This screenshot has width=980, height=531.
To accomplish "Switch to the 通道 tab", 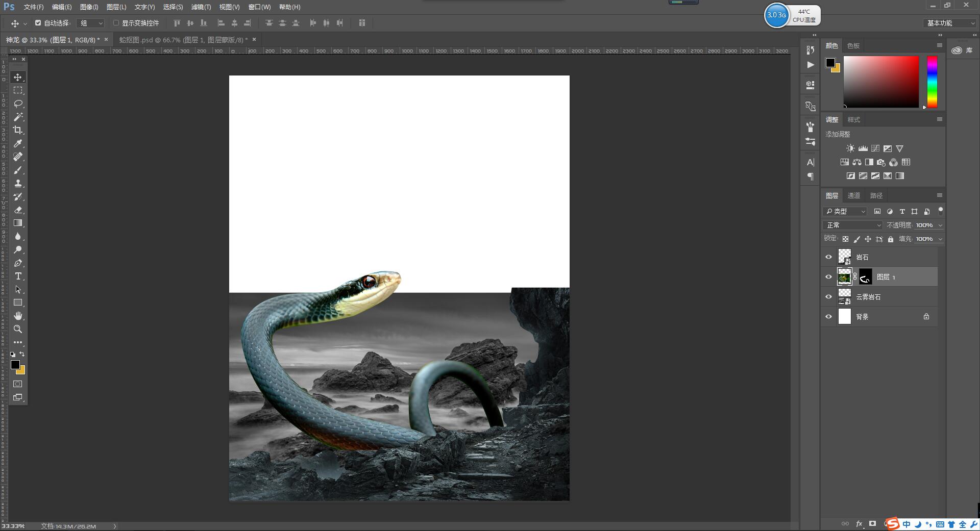I will coord(854,195).
